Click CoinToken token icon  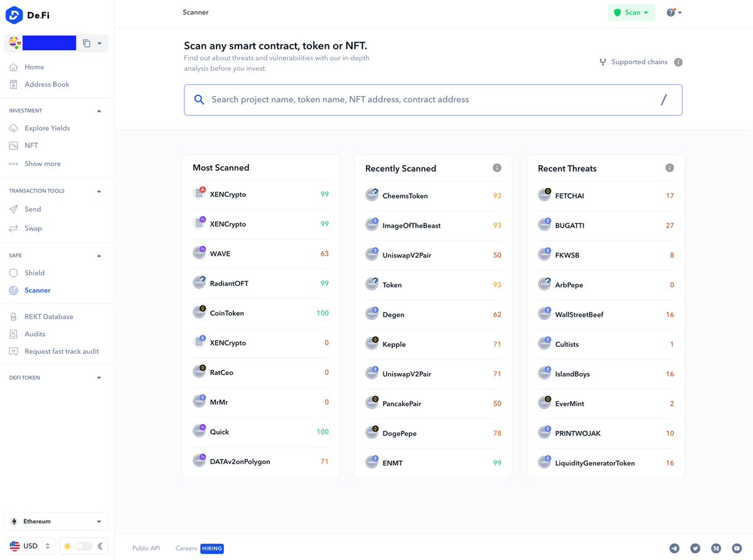click(200, 312)
